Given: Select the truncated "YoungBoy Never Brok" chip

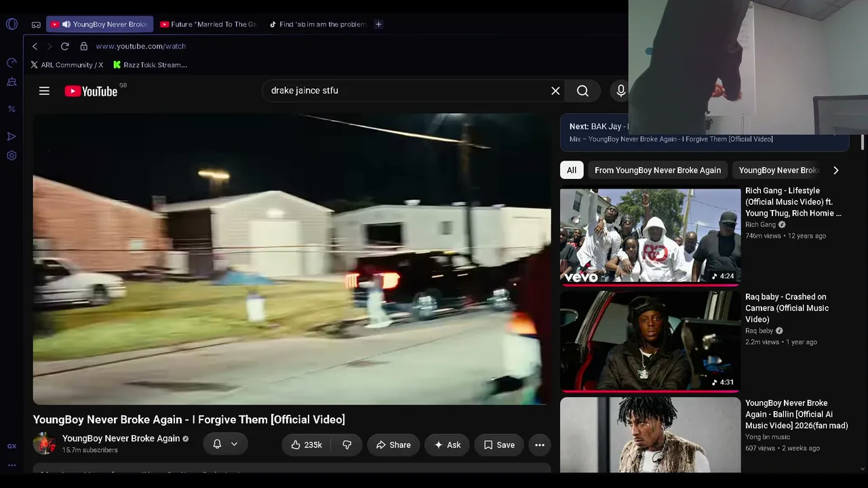Looking at the screenshot, I should coord(778,170).
